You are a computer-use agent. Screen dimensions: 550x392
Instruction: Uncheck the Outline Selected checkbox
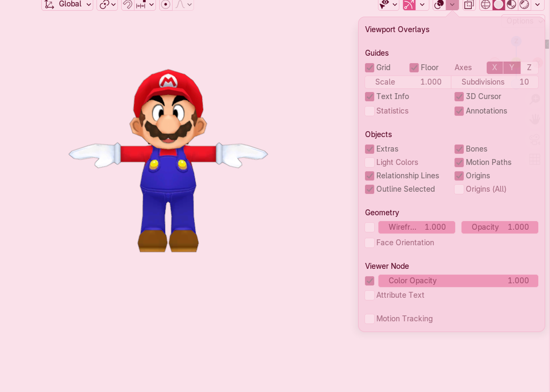click(x=369, y=189)
